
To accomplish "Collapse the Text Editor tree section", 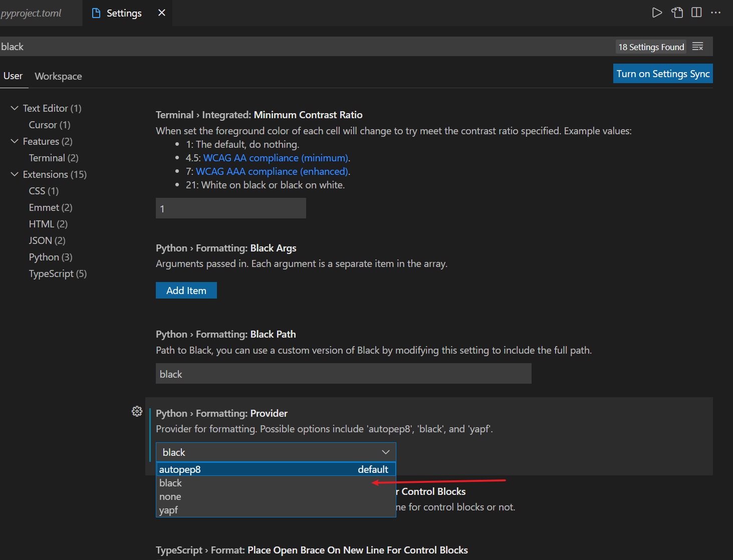I will coord(15,108).
